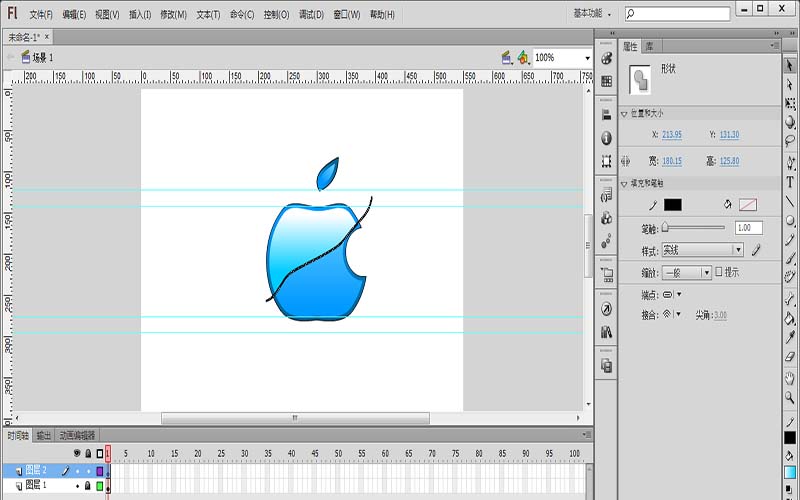Select the Eraser tool

coord(790,357)
